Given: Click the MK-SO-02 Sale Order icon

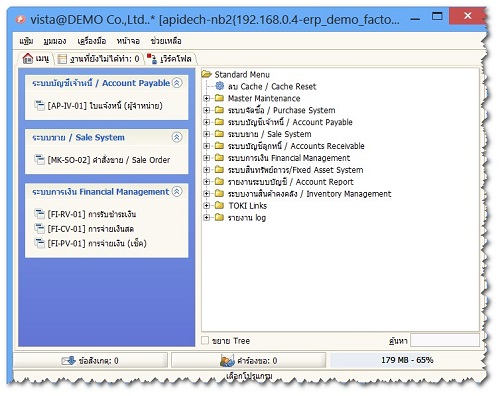Looking at the screenshot, I should 39,160.
